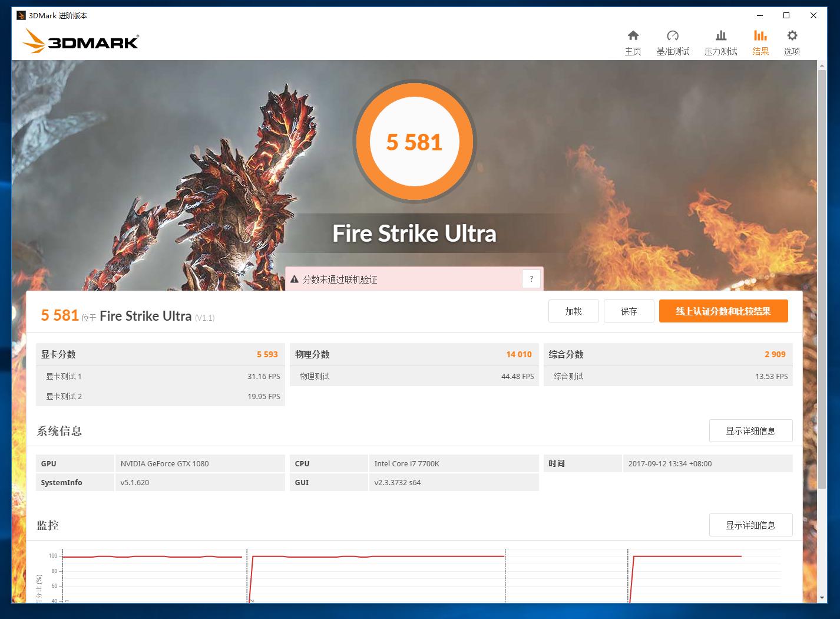Click the 物理分数 label
Screen dimensions: 840x619
(312, 354)
